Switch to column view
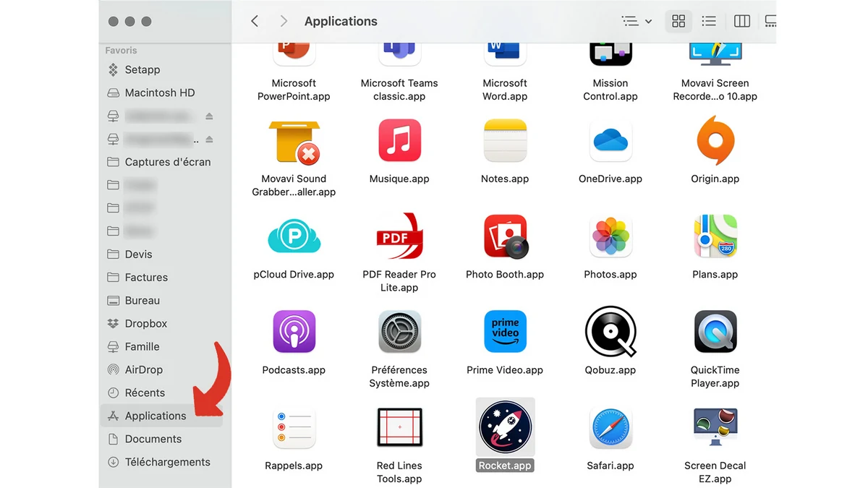 pyautogui.click(x=742, y=21)
